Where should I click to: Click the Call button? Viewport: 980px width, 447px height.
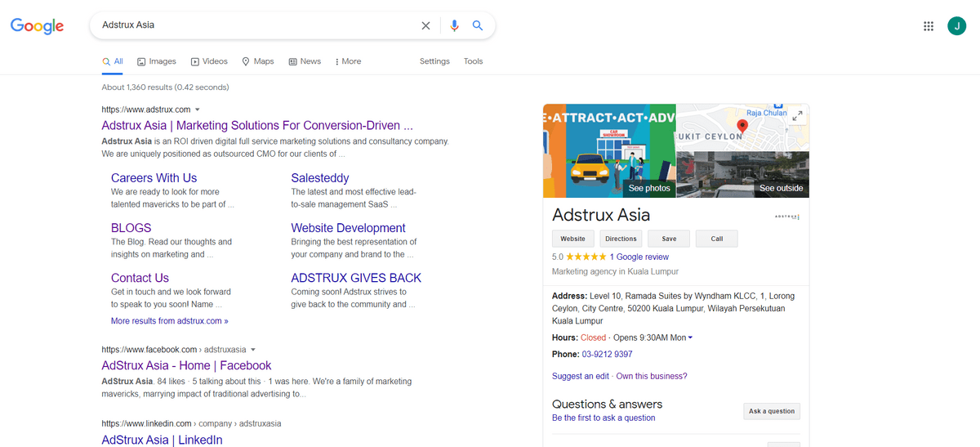(717, 239)
